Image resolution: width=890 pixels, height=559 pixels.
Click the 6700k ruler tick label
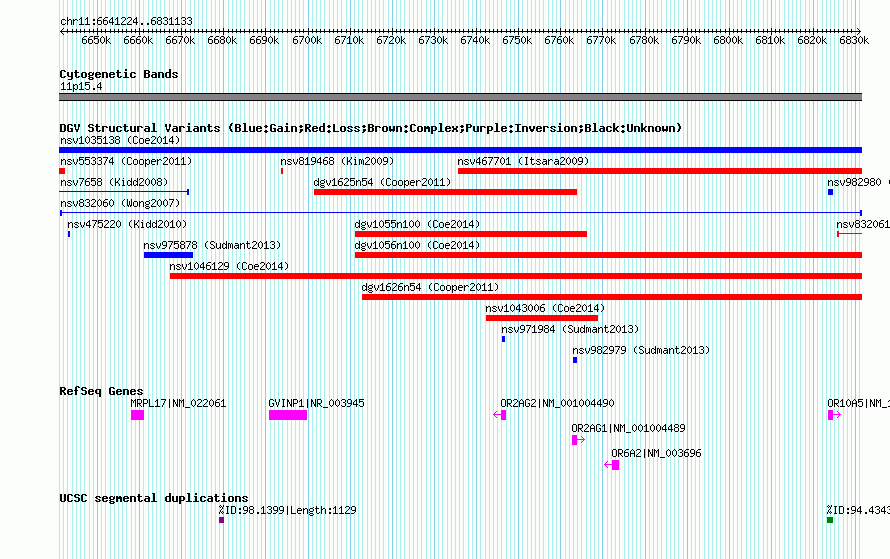[x=307, y=41]
